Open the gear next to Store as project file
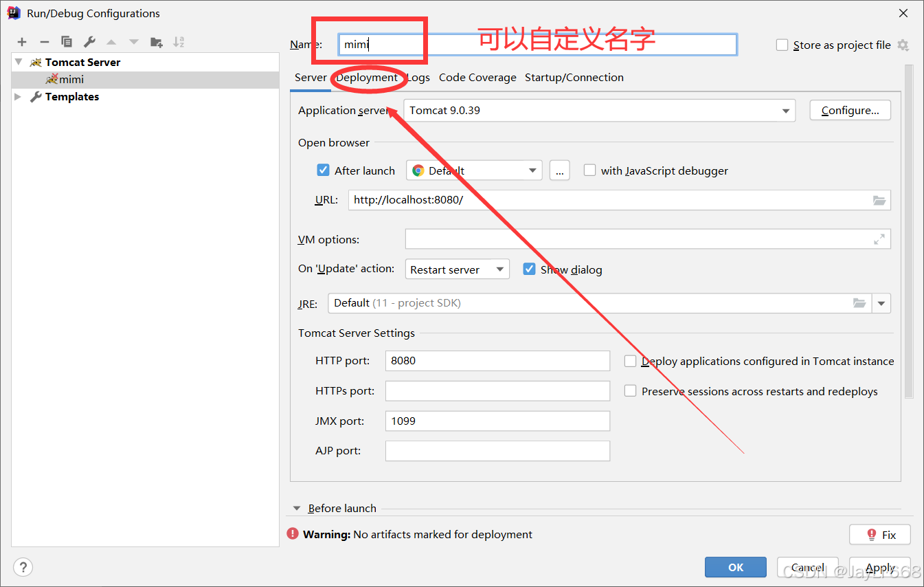The image size is (924, 587). 903,45
